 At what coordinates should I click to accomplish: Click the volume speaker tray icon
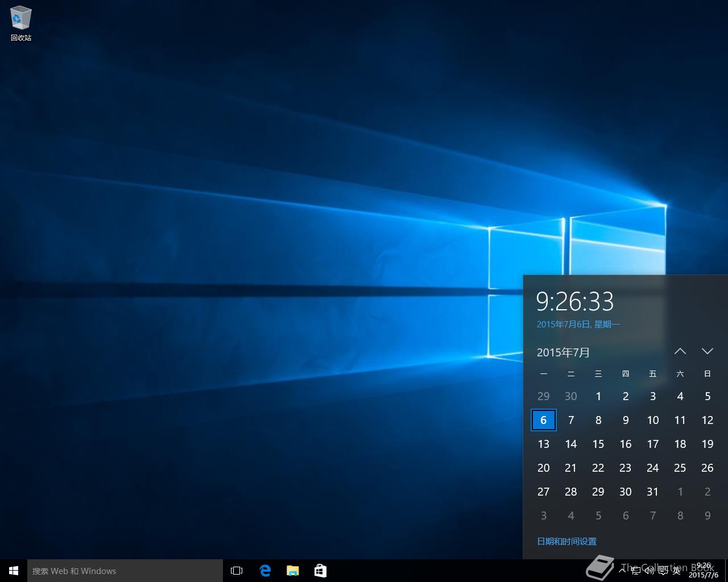pos(650,571)
